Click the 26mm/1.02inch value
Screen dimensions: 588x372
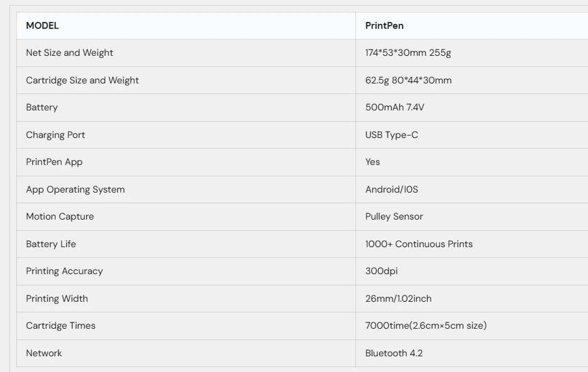(399, 299)
